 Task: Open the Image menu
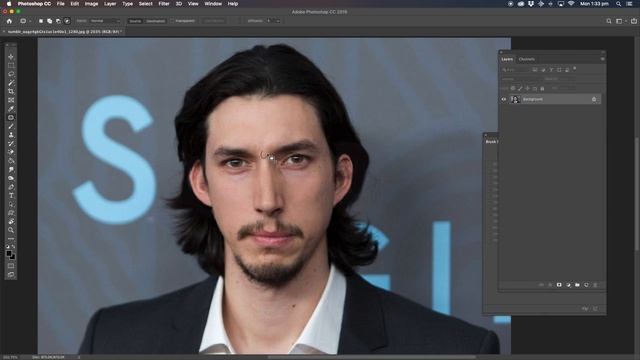91,4
